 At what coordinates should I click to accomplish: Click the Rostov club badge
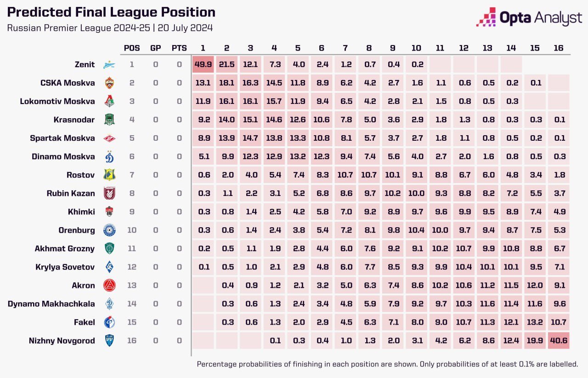point(109,175)
